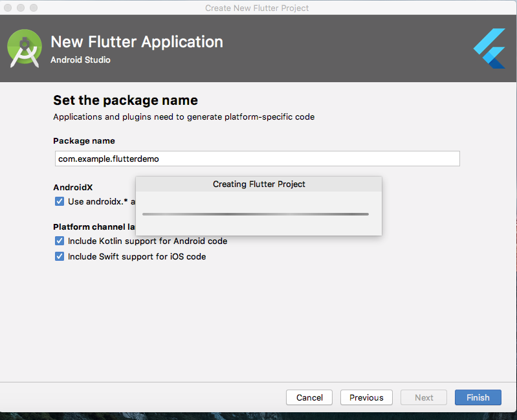Click the Creating Flutter Project dialog title
517x420 pixels.
(x=259, y=184)
